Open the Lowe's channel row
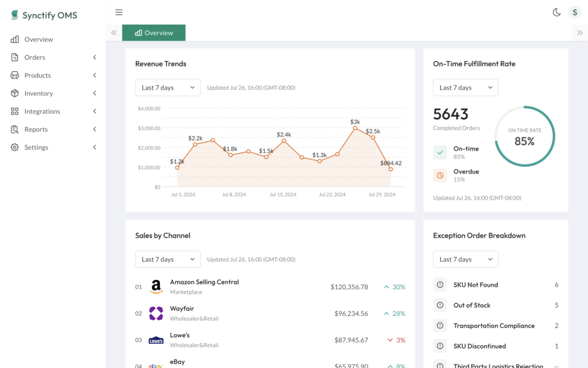Viewport: 588px width, 368px height. (270, 340)
